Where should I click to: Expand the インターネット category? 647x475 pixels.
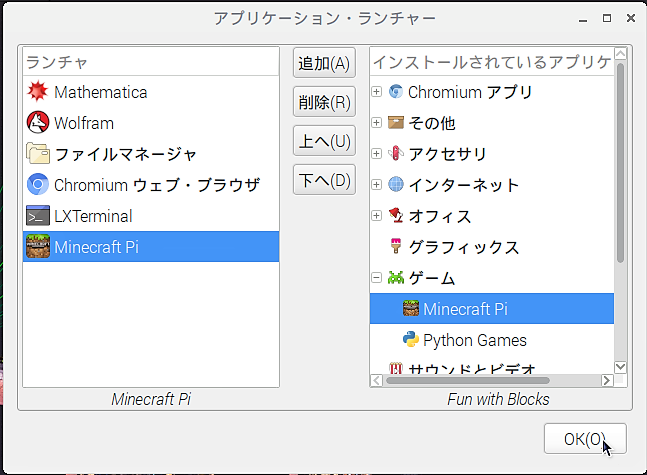pos(377,185)
